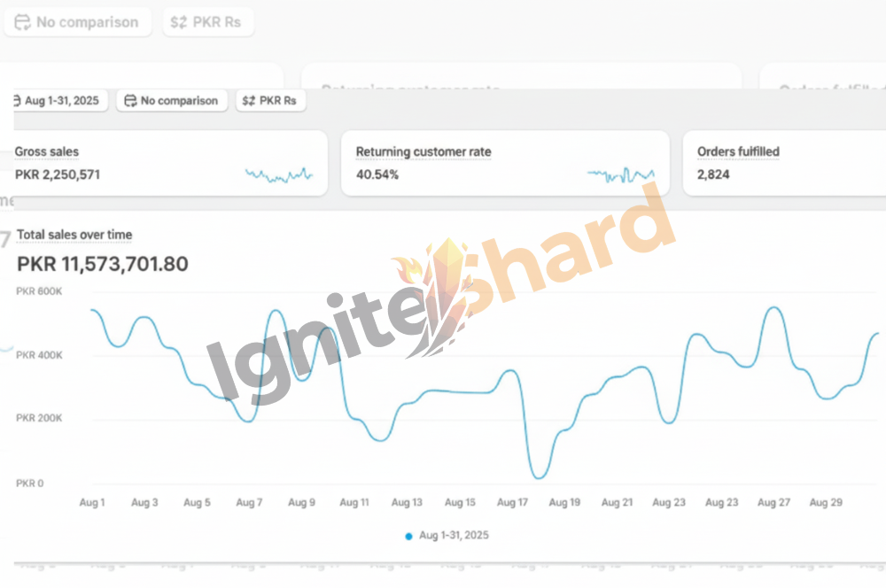Click the front PKR Rs currency button

tap(270, 101)
